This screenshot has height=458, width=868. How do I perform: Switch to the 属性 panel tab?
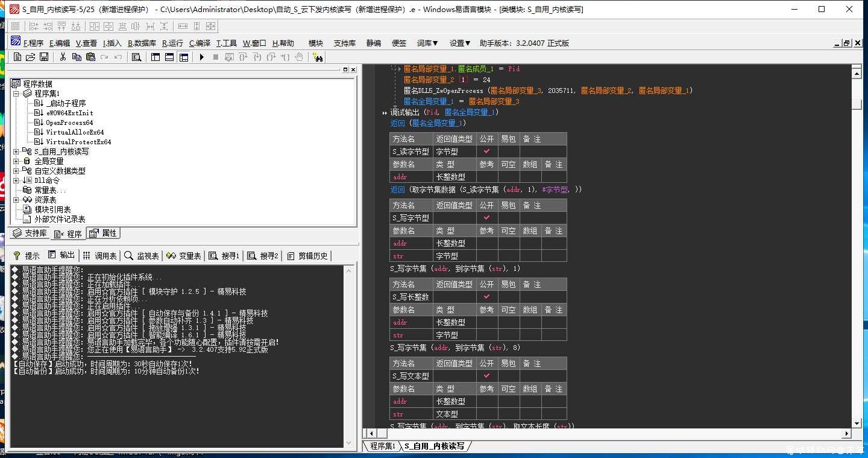[x=103, y=234]
